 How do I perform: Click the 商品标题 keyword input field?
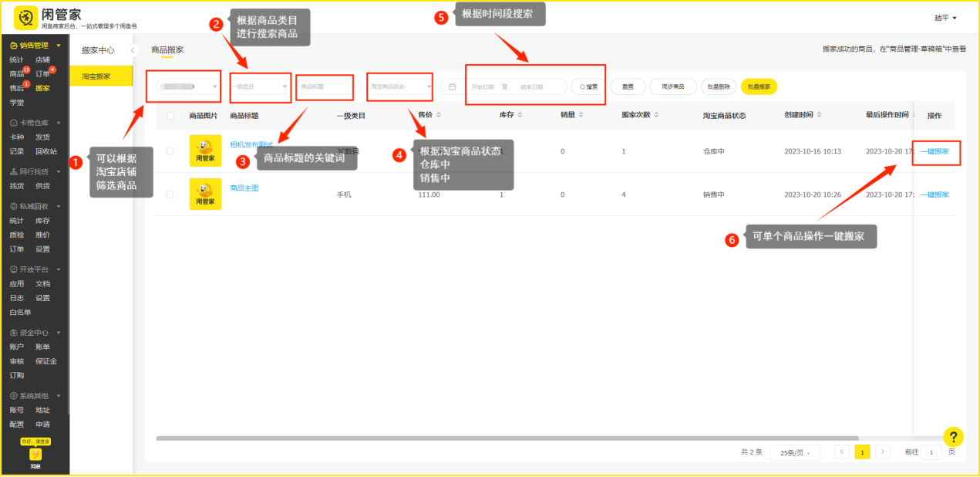325,87
